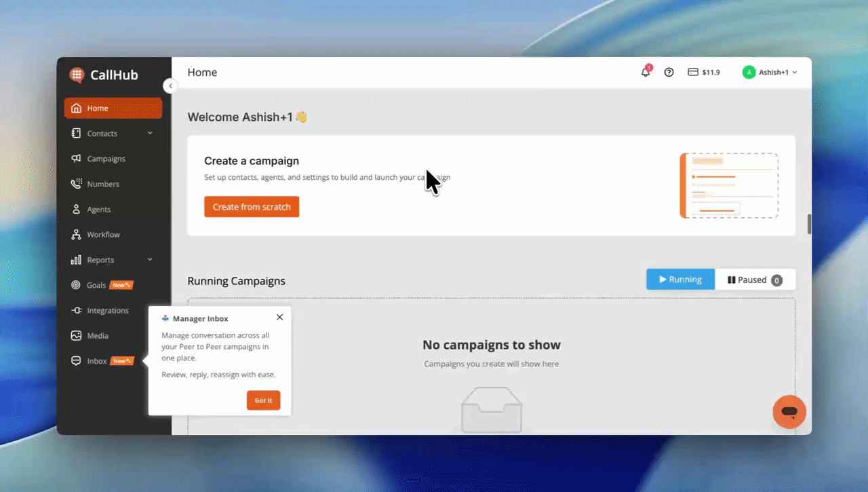Screen dimensions: 868x492
Task: Switch to the Running campaigns tab
Action: point(680,280)
